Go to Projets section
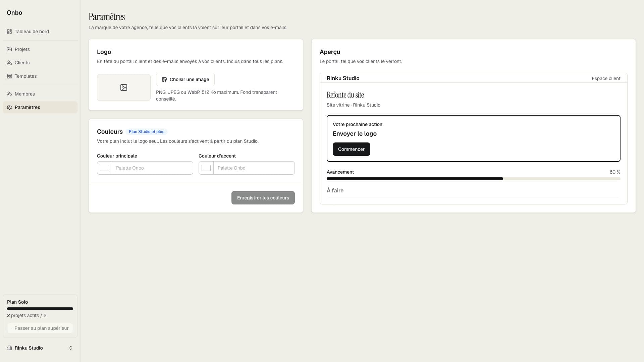644x362 pixels. click(40, 49)
